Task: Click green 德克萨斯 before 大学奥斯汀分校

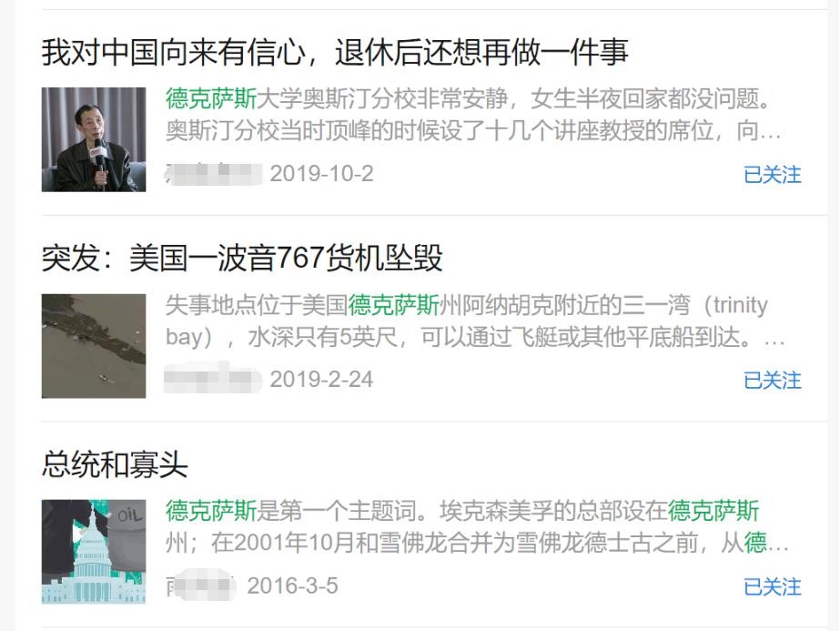Action: (211, 98)
